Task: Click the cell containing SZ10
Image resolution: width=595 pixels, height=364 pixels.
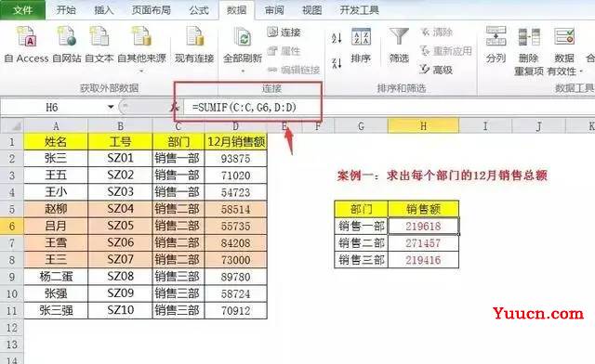Action: coord(120,310)
